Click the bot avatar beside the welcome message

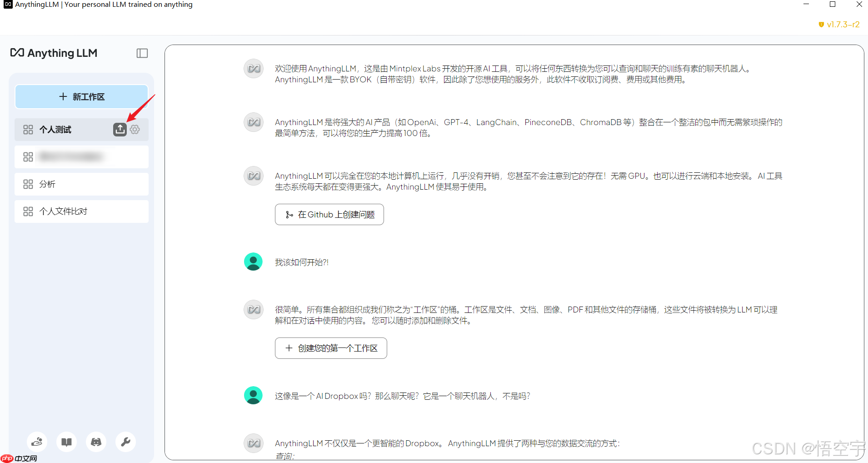coord(253,69)
